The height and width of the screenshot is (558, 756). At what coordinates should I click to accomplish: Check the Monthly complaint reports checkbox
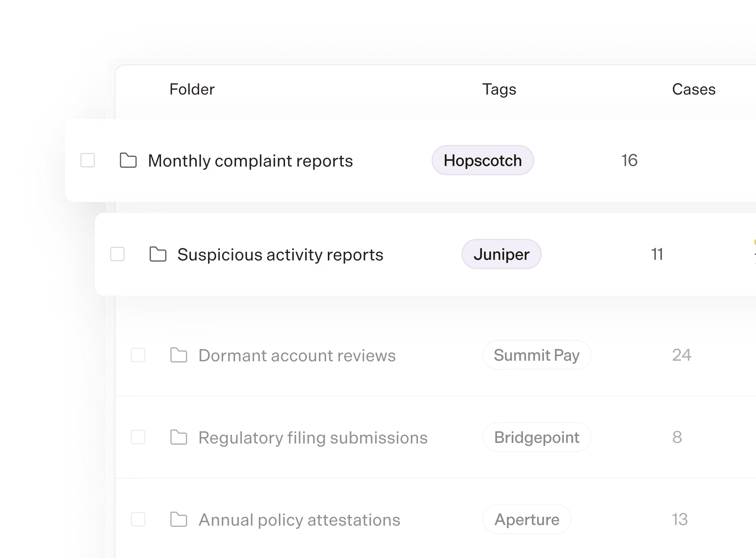click(x=87, y=160)
